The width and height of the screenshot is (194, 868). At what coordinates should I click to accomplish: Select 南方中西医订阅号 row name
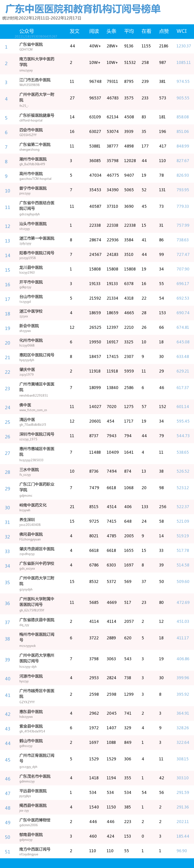35,849
